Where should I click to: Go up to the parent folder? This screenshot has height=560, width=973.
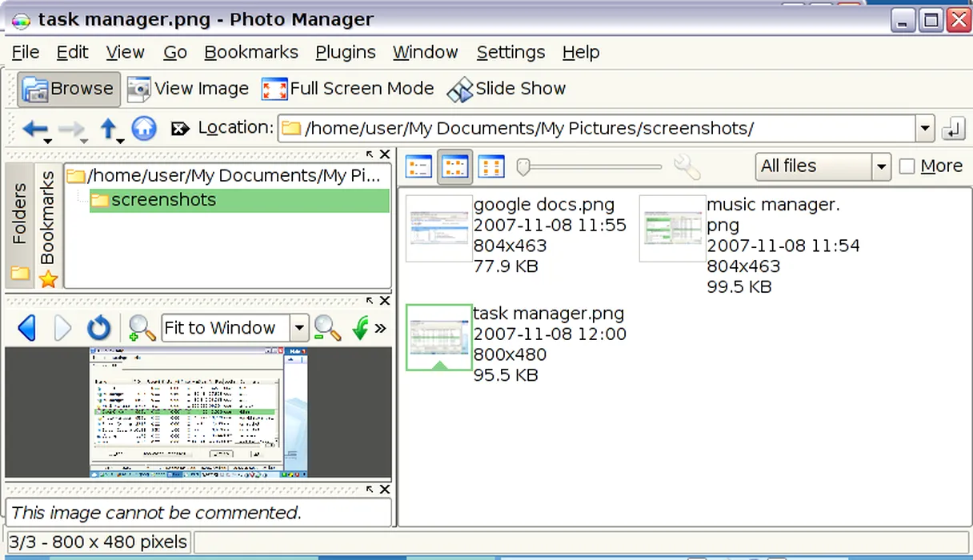108,128
